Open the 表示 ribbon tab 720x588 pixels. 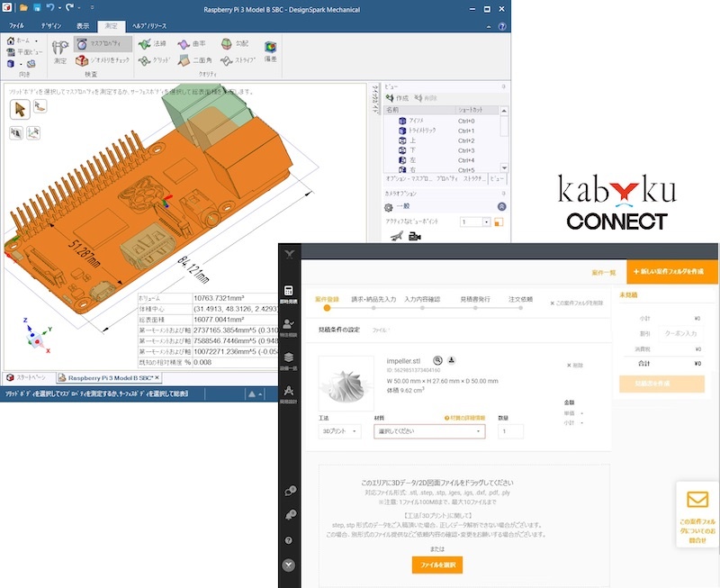coord(82,27)
